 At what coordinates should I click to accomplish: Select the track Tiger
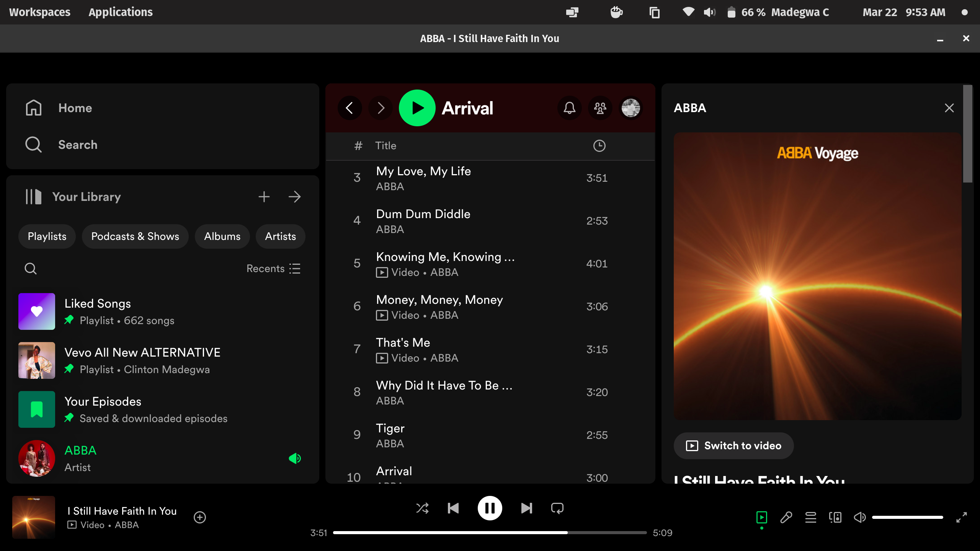490,435
